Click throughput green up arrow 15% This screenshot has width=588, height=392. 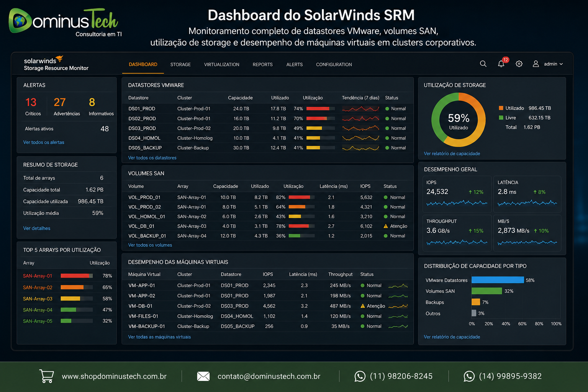pyautogui.click(x=470, y=231)
